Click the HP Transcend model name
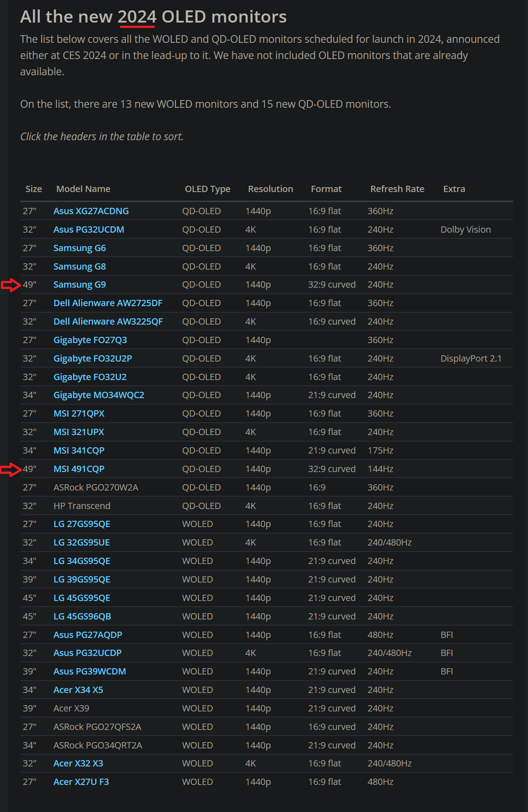The image size is (528, 812). pyautogui.click(x=82, y=506)
